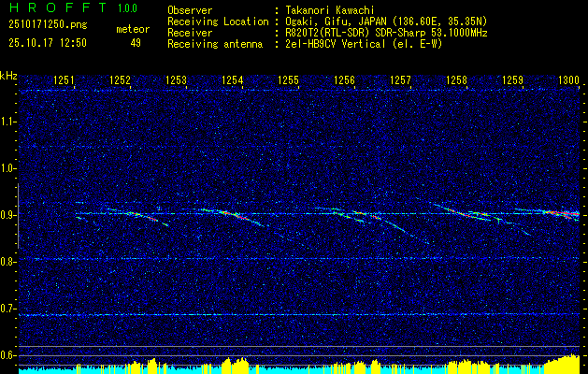Click the 1251 time marker

point(65,81)
